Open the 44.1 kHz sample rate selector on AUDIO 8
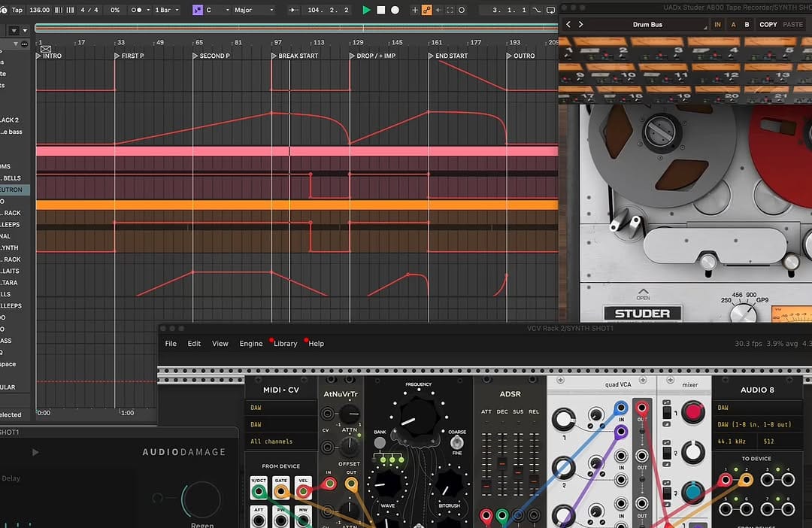812x528 pixels. (x=735, y=442)
